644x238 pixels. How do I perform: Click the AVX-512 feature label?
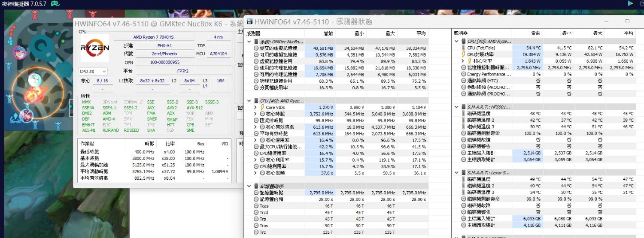pos(194,108)
